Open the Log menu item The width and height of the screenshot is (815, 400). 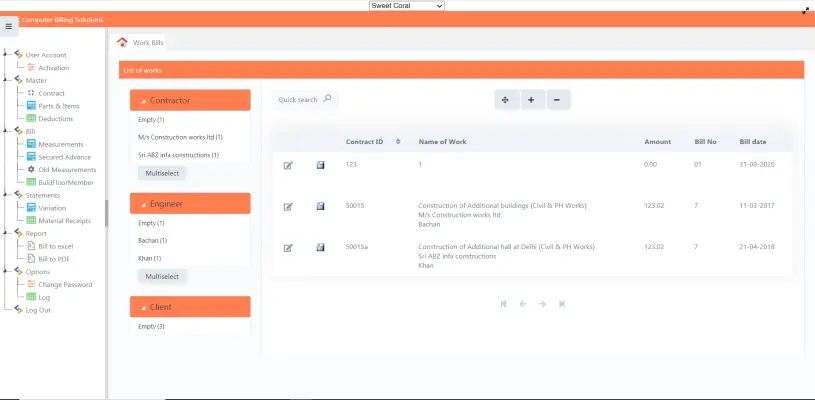pos(44,298)
